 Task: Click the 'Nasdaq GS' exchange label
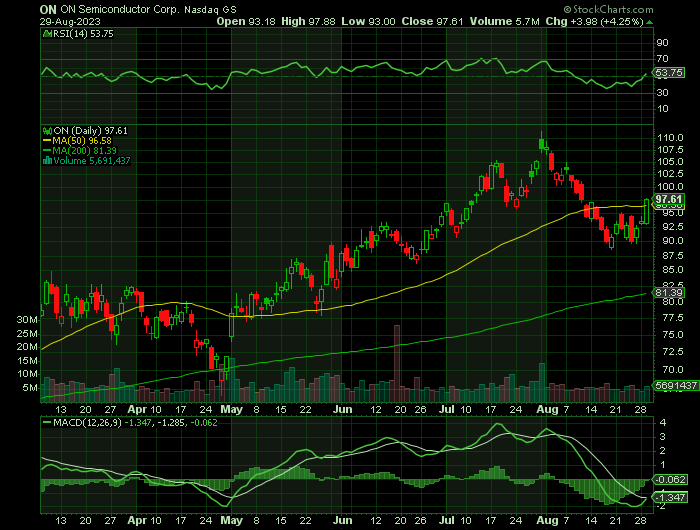pyautogui.click(x=210, y=9)
